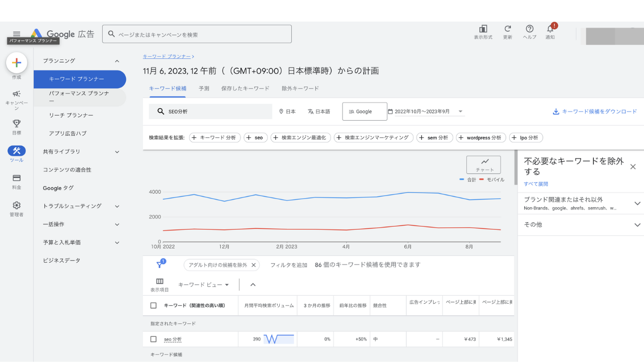Click the すべて展開 link
This screenshot has width=644, height=362.
(536, 184)
